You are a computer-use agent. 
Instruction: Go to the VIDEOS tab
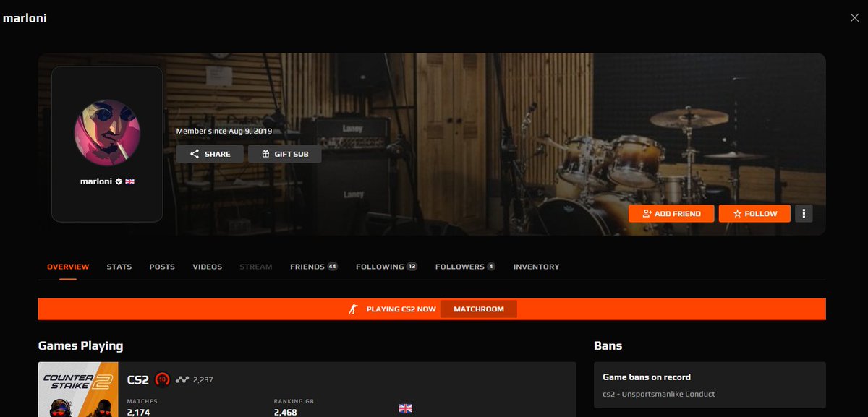(208, 267)
